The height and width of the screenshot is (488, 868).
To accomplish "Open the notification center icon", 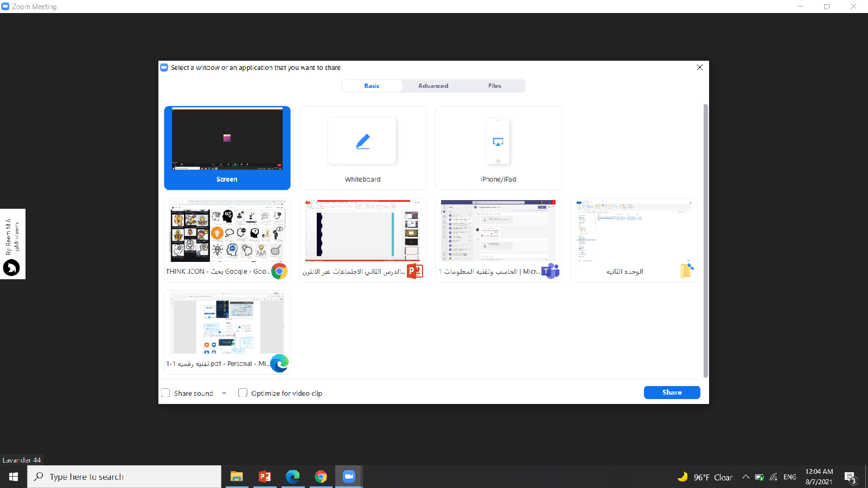I will tap(850, 477).
